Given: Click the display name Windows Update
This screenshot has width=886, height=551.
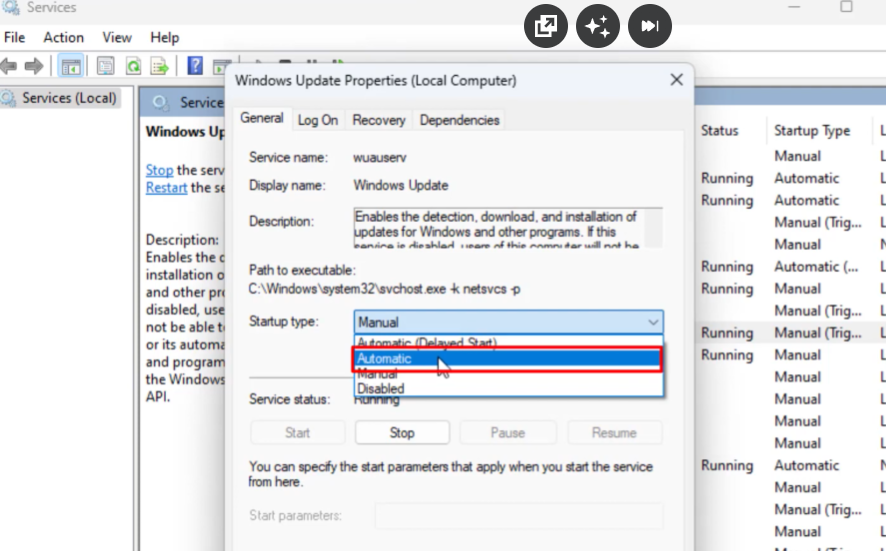Looking at the screenshot, I should [401, 185].
